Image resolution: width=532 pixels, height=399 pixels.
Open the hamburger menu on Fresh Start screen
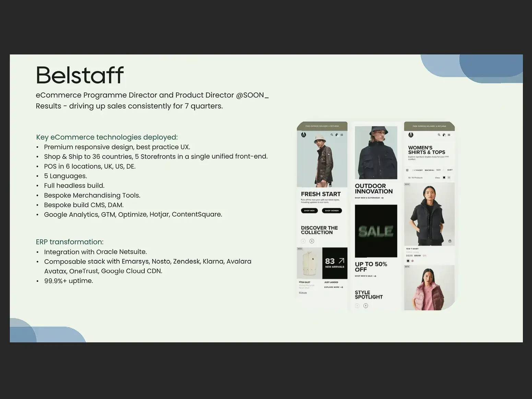(x=342, y=135)
